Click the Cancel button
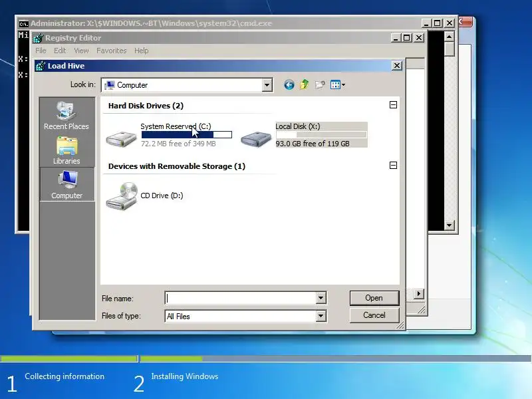 [374, 315]
